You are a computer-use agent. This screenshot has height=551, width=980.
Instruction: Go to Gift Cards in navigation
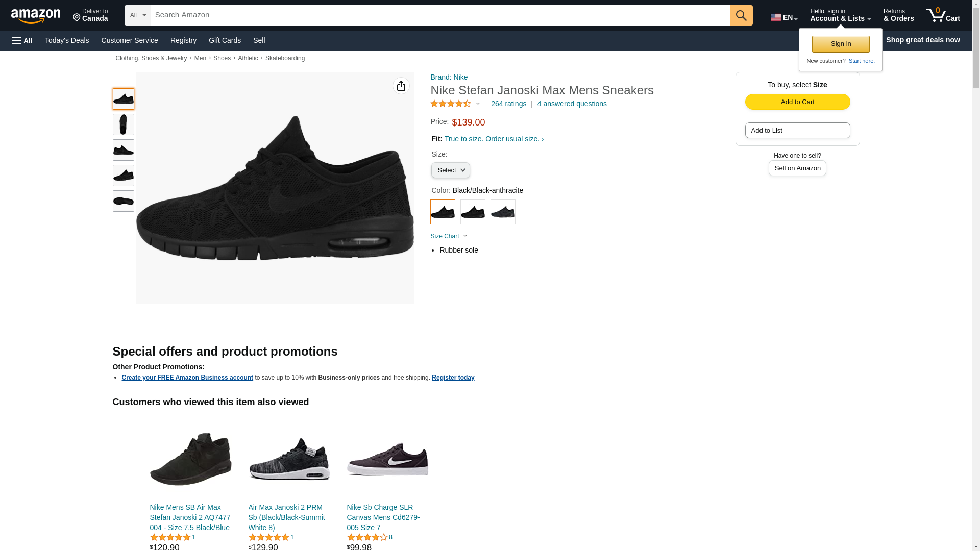pos(225,40)
